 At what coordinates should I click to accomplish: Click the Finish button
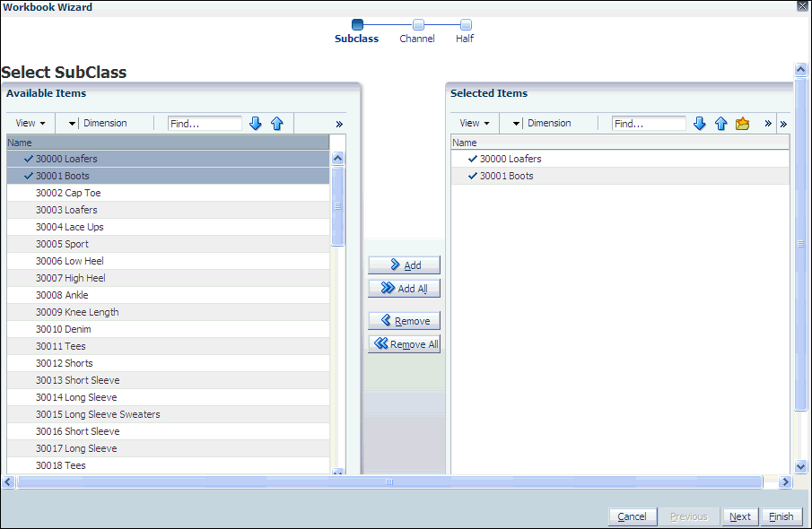(x=781, y=516)
